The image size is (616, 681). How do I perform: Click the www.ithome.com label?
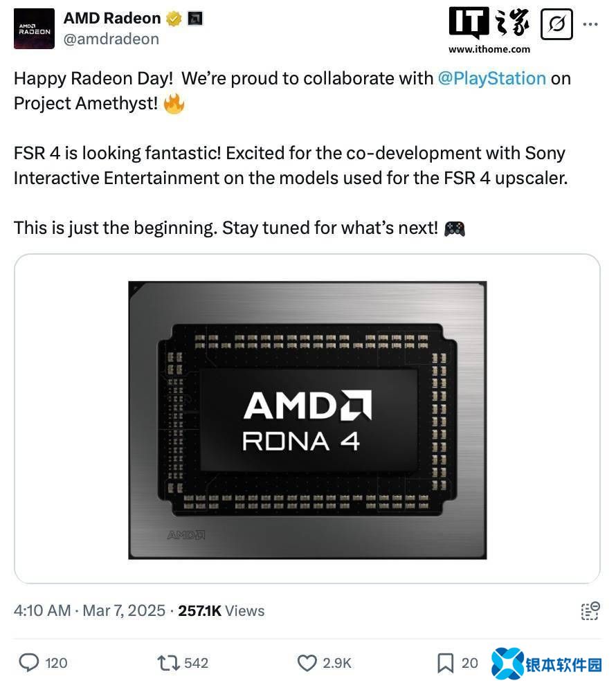tap(488, 49)
